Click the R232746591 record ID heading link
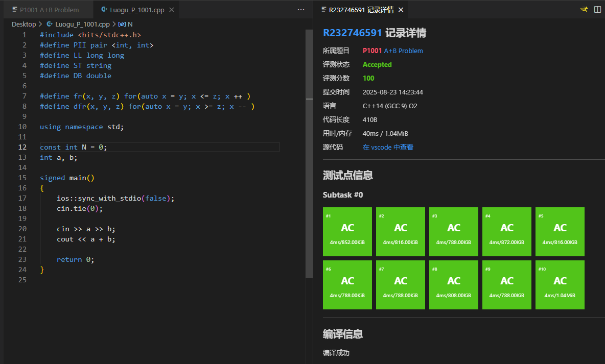This screenshot has width=605, height=364. tap(352, 33)
